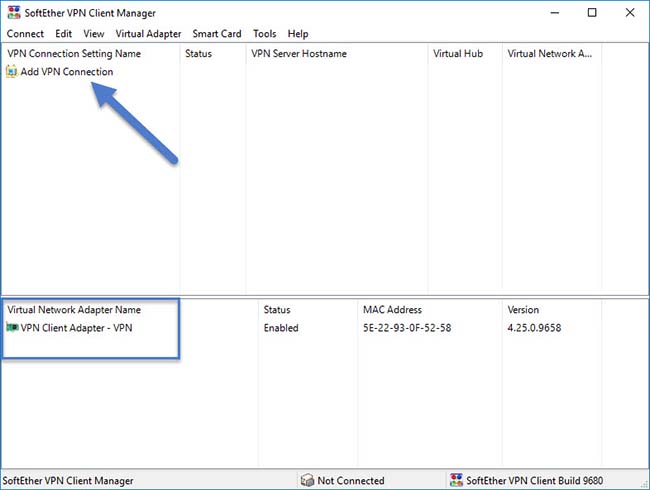This screenshot has height=490, width=650.
Task: Sort by Virtual Network Adapter Name column
Action: coord(130,310)
